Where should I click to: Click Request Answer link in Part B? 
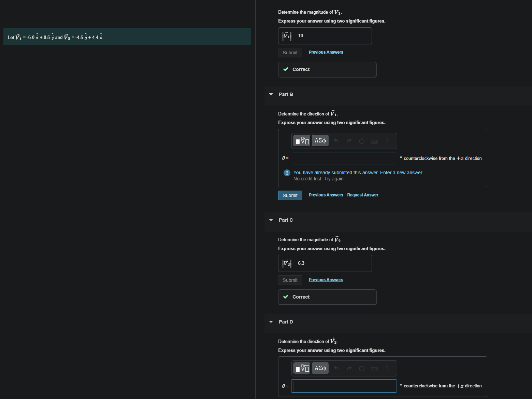click(x=363, y=195)
